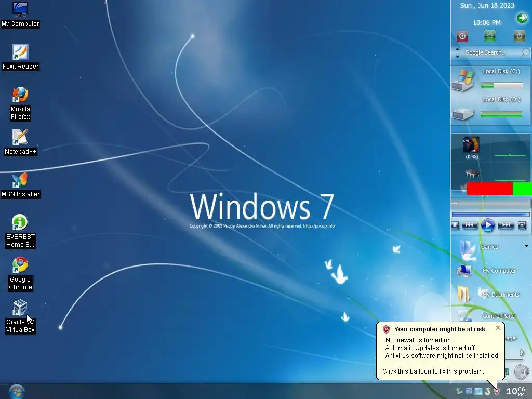Skip to previous track in the media player
532x399 pixels.
pyautogui.click(x=469, y=225)
